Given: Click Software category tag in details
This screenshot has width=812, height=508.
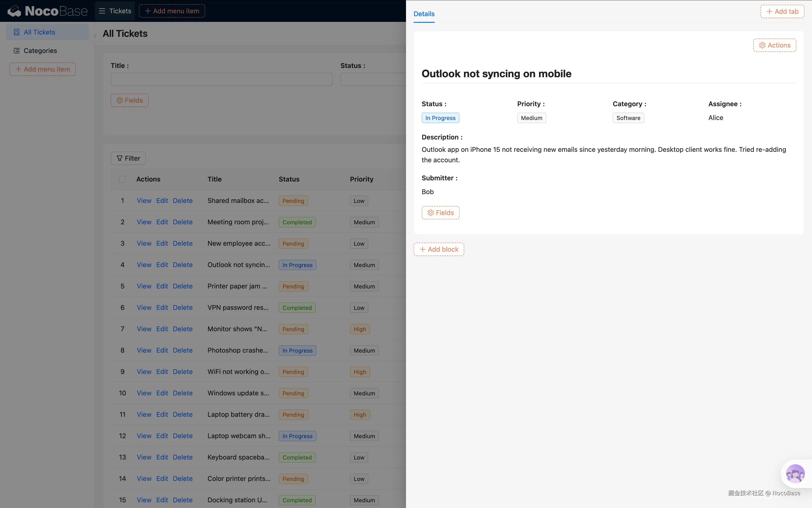Looking at the screenshot, I should point(628,118).
